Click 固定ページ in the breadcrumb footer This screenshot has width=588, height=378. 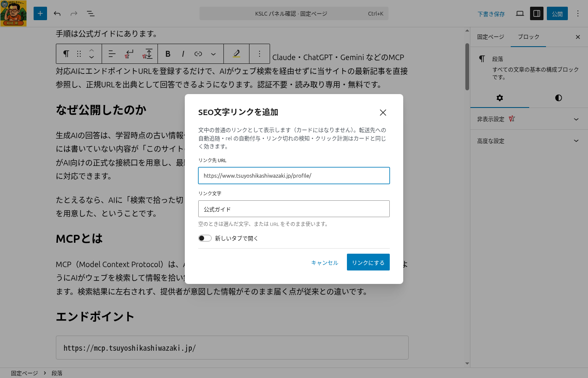pos(24,373)
